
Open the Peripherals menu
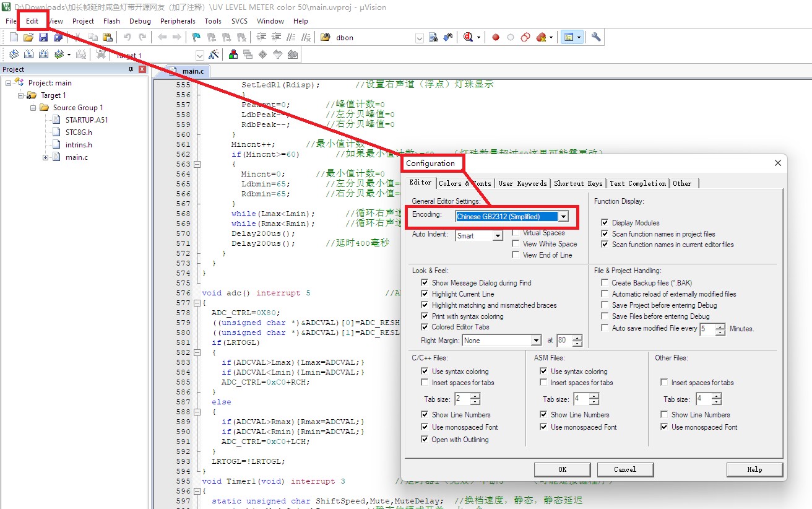[x=178, y=21]
